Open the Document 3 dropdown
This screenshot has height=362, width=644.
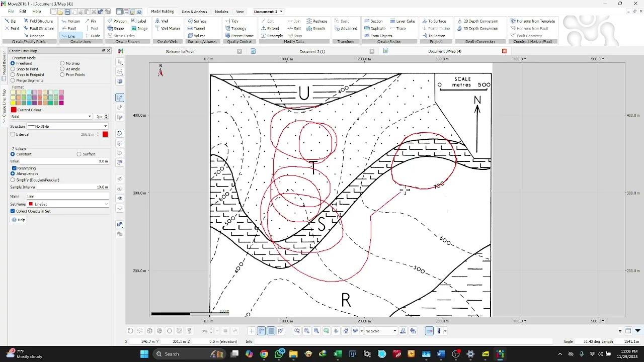click(x=268, y=12)
